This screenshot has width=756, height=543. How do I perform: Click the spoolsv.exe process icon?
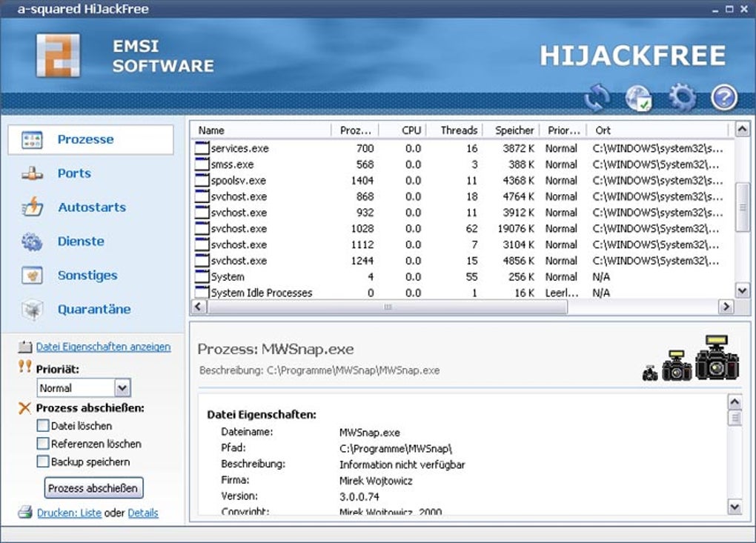202,180
